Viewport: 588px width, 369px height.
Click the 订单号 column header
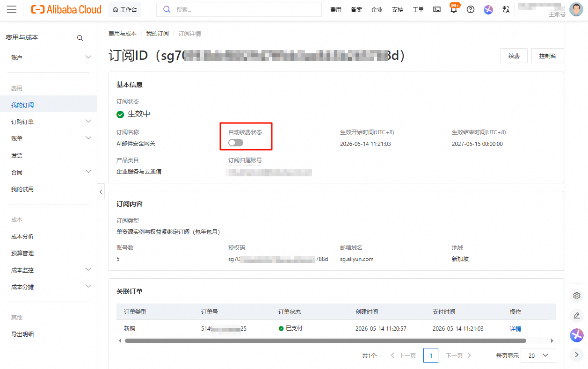pos(210,311)
